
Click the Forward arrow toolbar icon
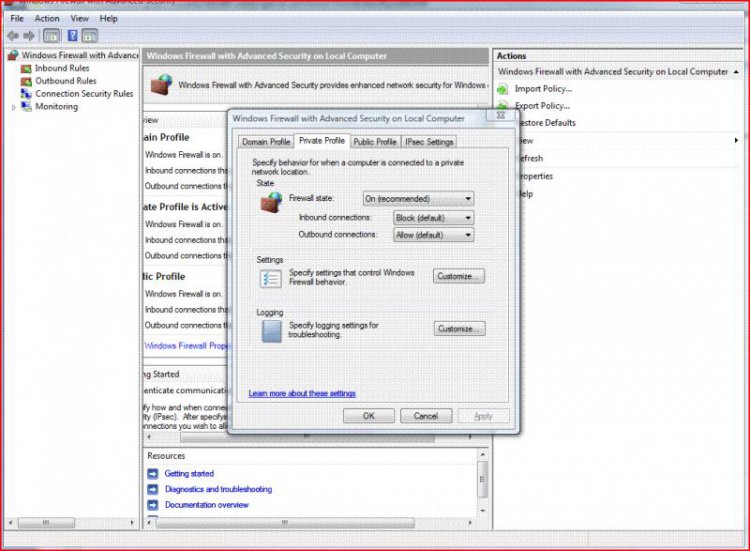click(29, 36)
